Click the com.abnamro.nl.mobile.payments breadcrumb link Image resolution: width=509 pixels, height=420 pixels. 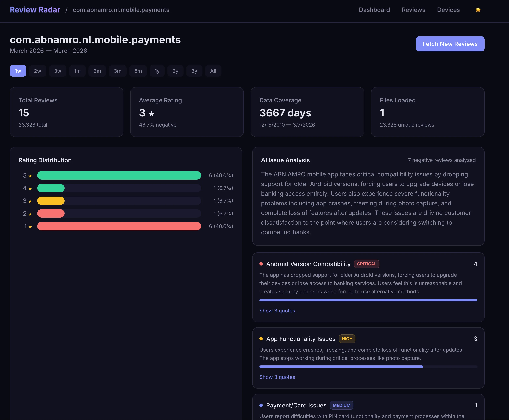(x=121, y=10)
